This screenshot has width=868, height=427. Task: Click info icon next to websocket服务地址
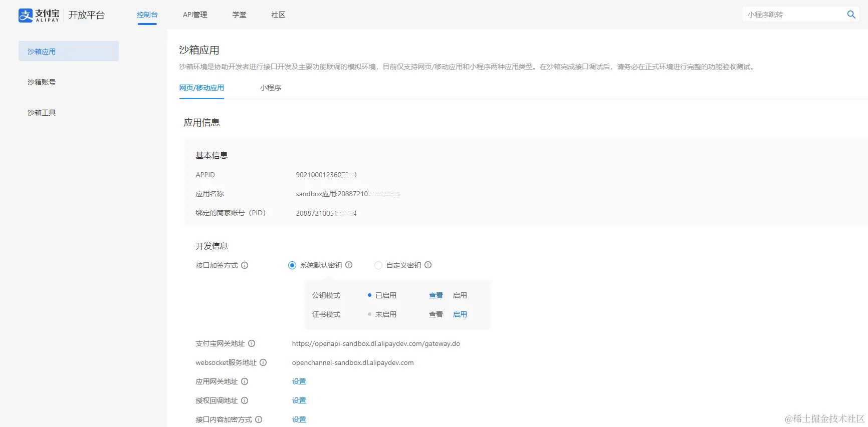click(x=263, y=362)
